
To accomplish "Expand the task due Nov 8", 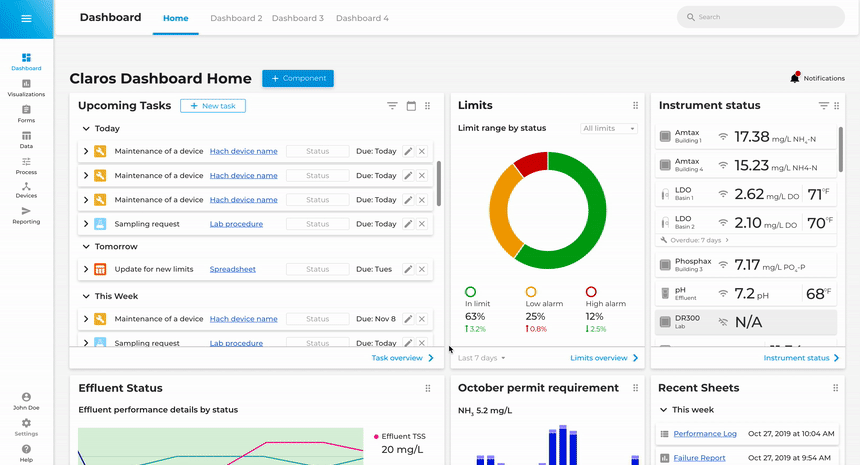I will pos(86,319).
